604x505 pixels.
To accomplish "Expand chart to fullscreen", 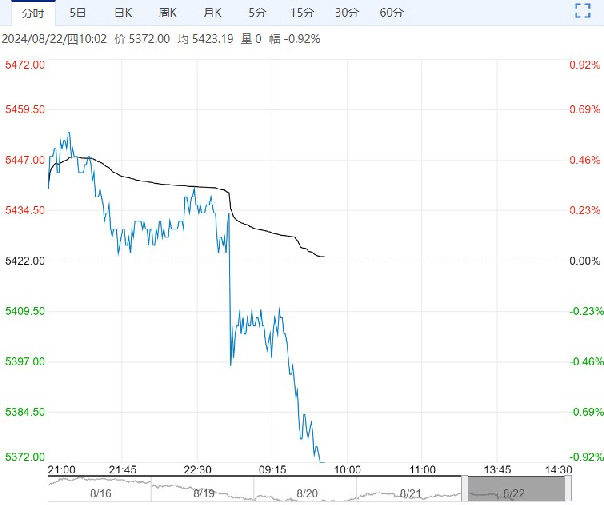I will pos(583,12).
